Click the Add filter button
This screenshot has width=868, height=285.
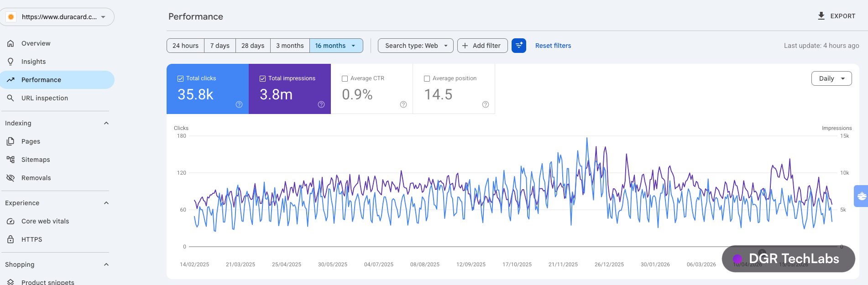pos(482,46)
